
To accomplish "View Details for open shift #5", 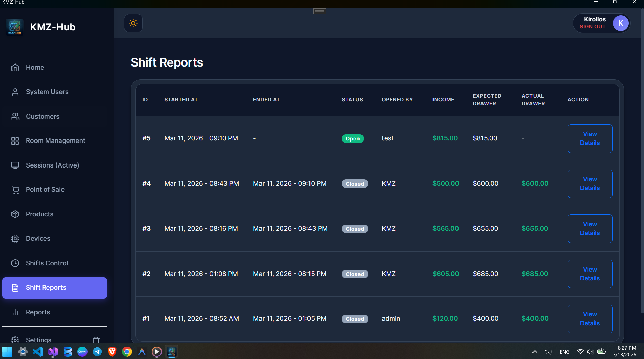I will [590, 138].
